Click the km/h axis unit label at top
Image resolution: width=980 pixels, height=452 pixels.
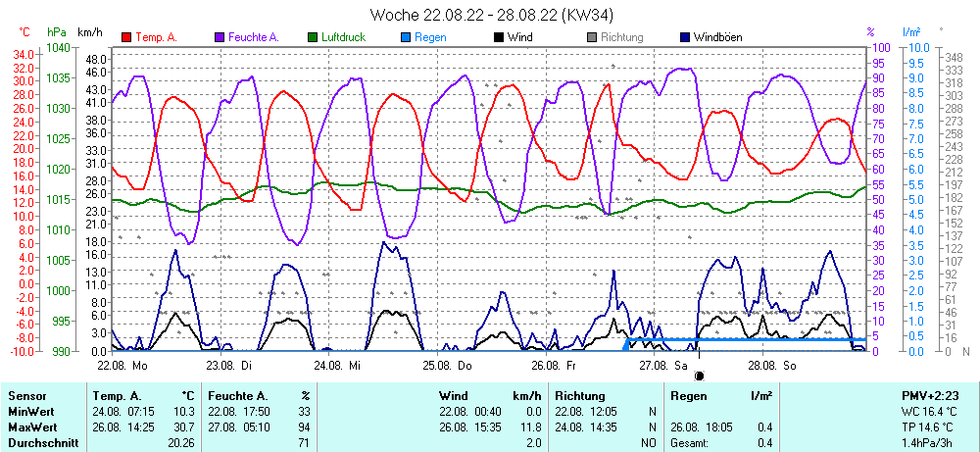pos(91,32)
